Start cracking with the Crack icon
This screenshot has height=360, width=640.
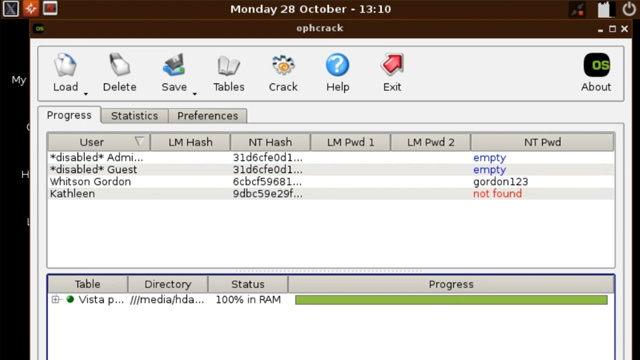283,65
